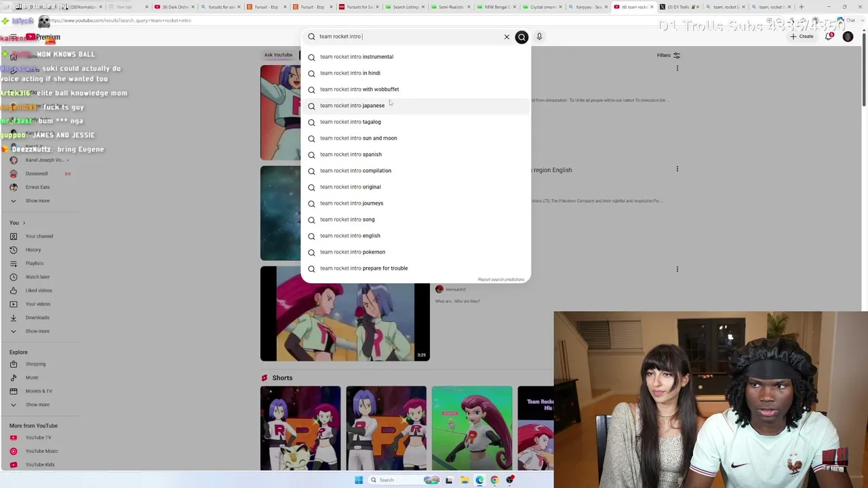Switch to the 'Crystal orname' browser tab
Viewport: 868px width, 488px height.
tap(542, 7)
